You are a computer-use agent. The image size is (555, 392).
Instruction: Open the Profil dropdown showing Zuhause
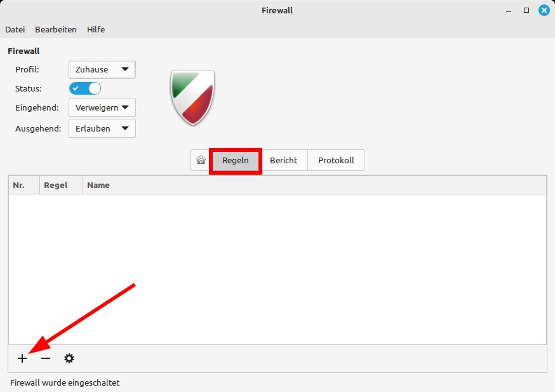click(102, 69)
